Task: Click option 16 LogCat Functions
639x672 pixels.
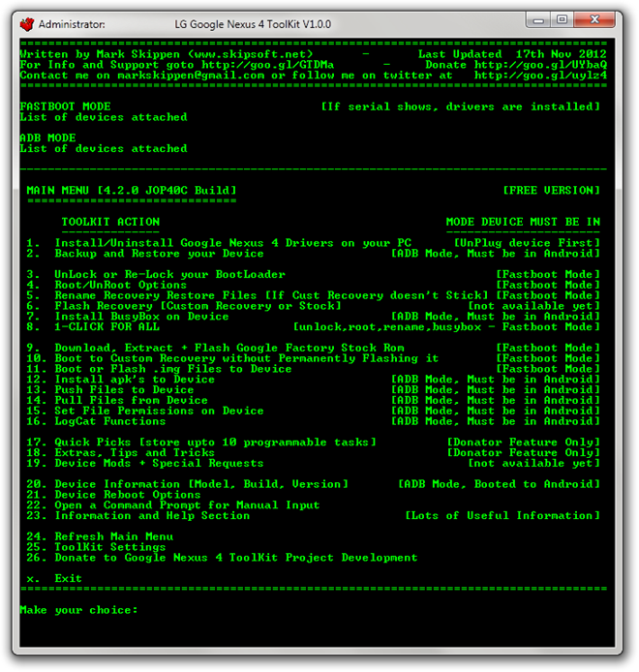Action: [96, 421]
